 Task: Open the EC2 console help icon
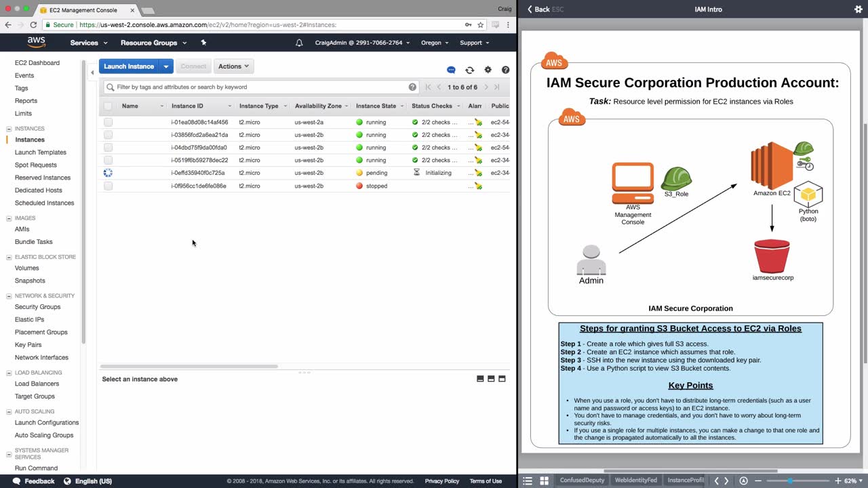[x=505, y=70]
